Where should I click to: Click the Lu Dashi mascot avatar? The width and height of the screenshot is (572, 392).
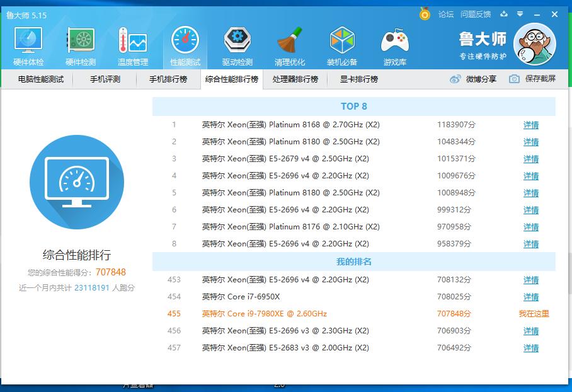535,45
